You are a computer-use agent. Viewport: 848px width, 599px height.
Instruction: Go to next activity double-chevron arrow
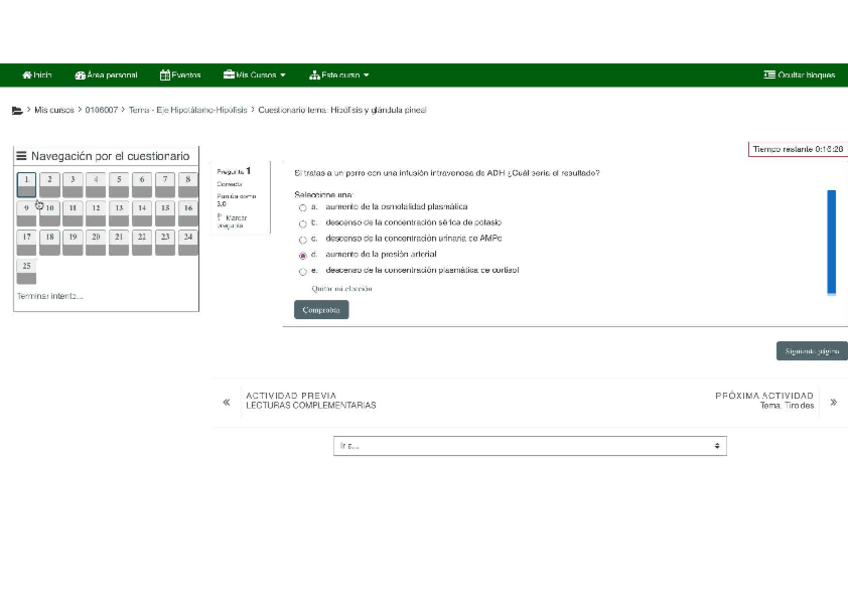[833, 402]
